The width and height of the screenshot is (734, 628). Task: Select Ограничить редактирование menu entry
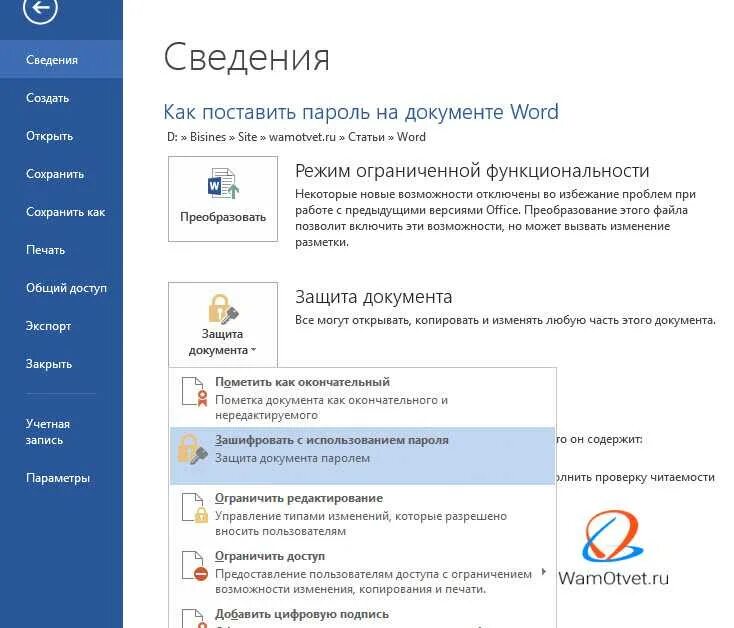[x=362, y=514]
